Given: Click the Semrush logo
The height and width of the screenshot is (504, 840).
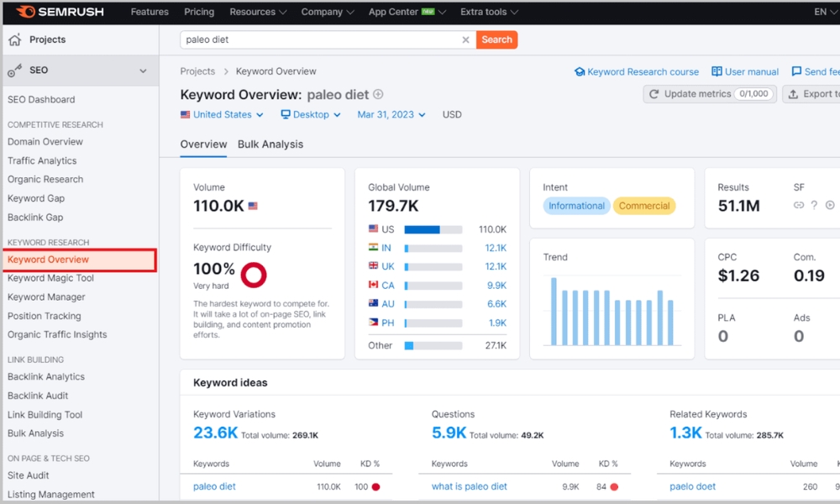Looking at the screenshot, I should (x=60, y=11).
